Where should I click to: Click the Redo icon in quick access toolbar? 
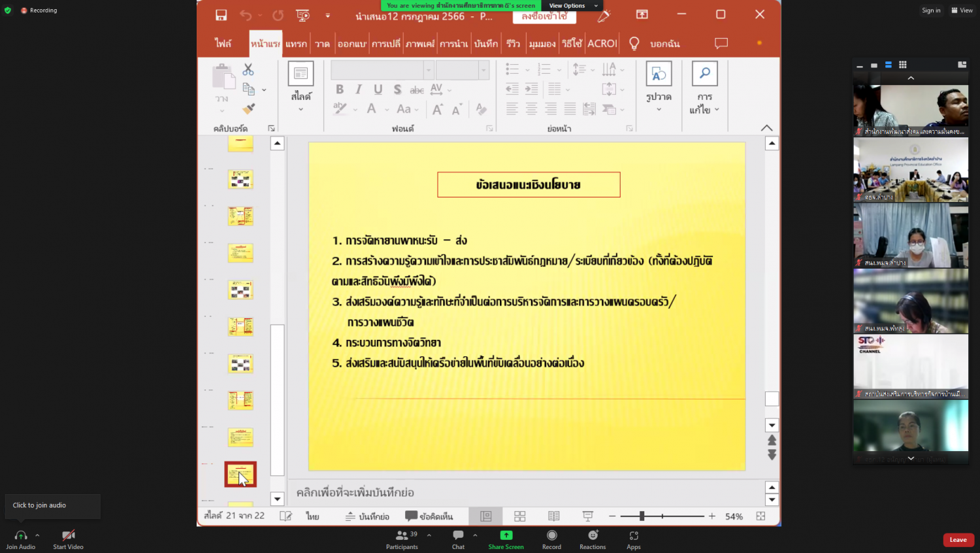pos(278,15)
